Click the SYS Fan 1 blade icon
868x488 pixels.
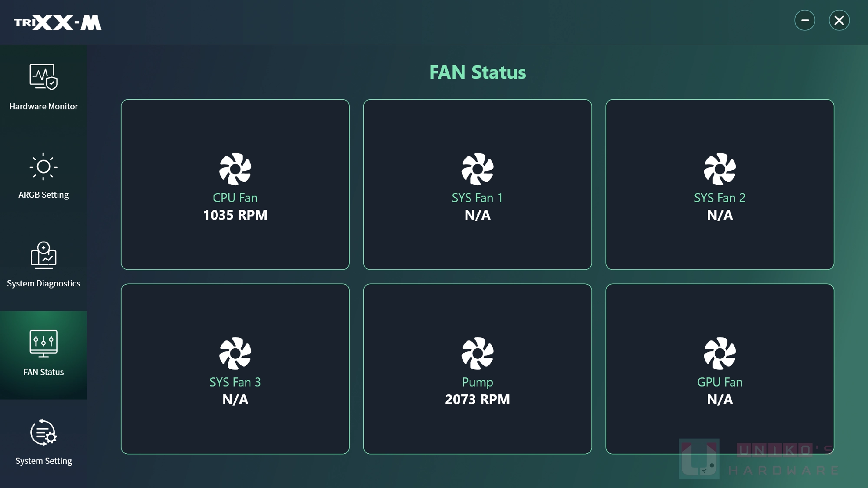coord(477,169)
